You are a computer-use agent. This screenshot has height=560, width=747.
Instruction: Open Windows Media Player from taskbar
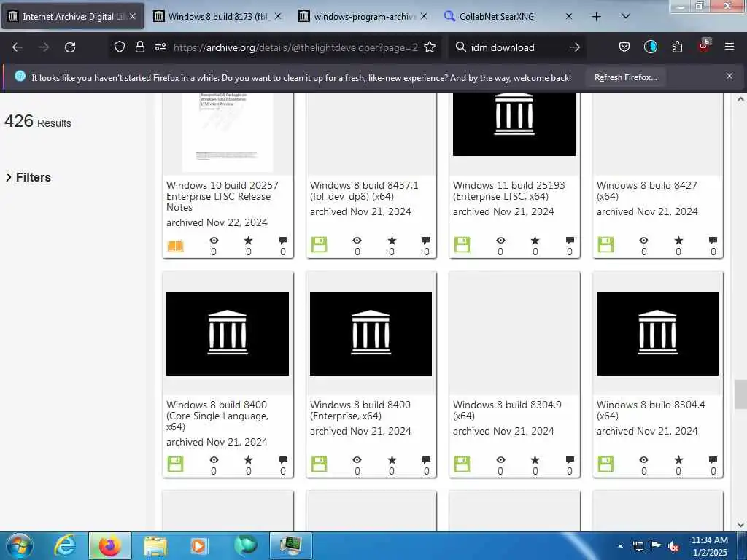198,545
